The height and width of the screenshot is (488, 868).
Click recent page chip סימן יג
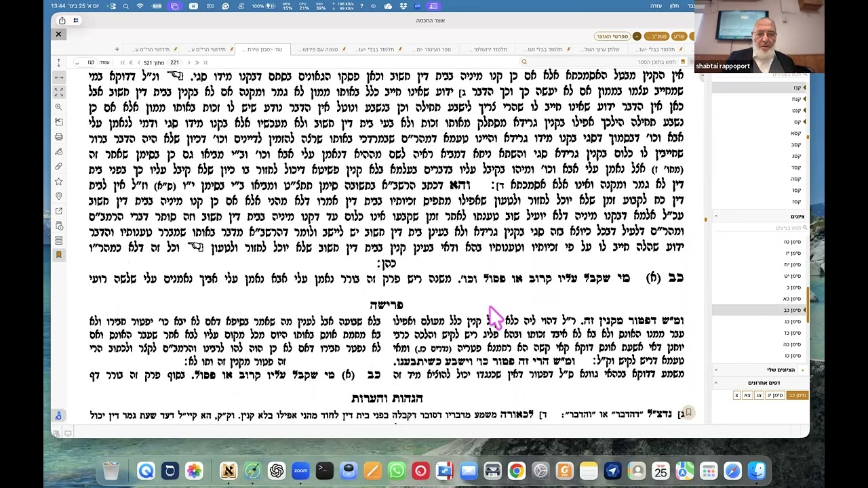(775, 395)
